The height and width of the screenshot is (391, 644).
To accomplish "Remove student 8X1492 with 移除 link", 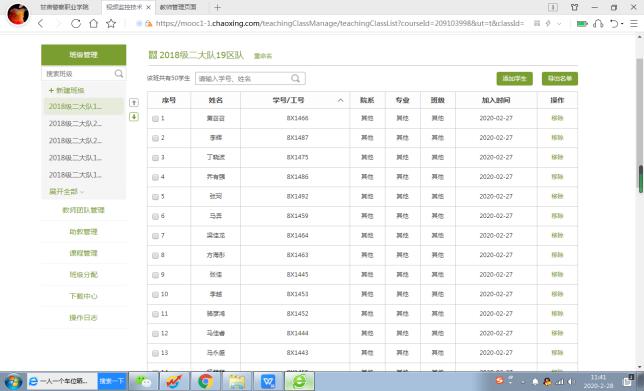I will coord(557,196).
